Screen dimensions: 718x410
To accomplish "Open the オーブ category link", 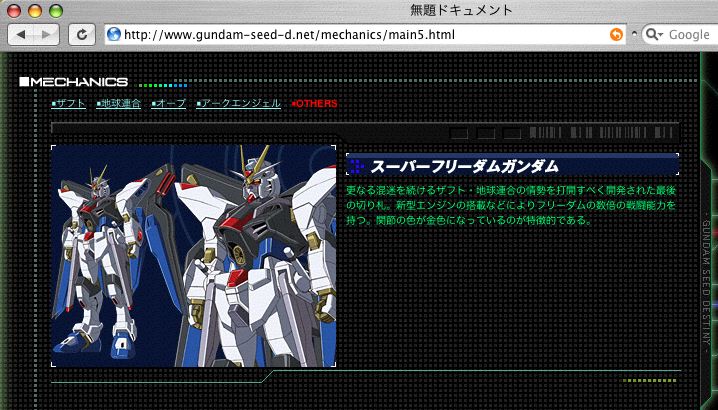I will tap(169, 104).
